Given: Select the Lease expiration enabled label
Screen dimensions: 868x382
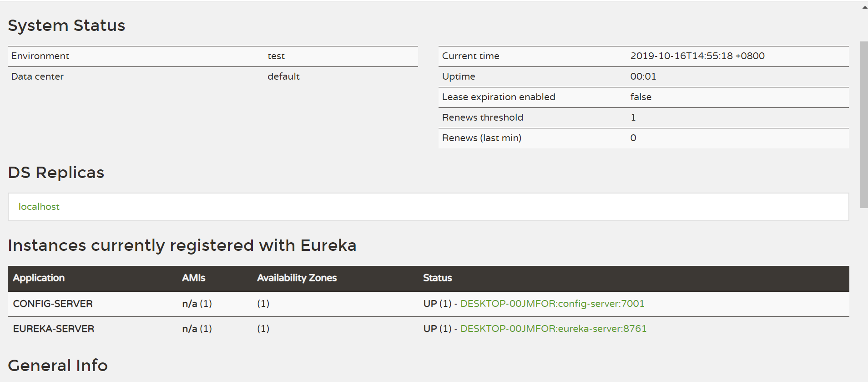Looking at the screenshot, I should pyautogui.click(x=499, y=97).
